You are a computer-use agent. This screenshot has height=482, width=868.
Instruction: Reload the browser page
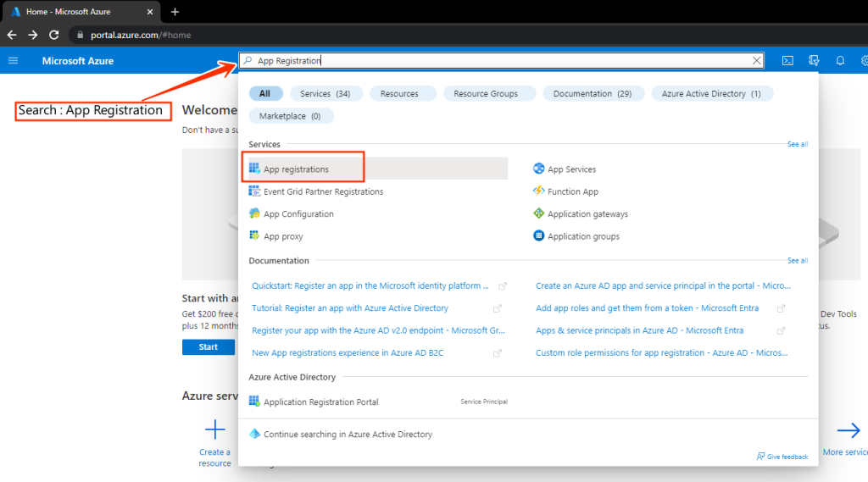coord(54,35)
